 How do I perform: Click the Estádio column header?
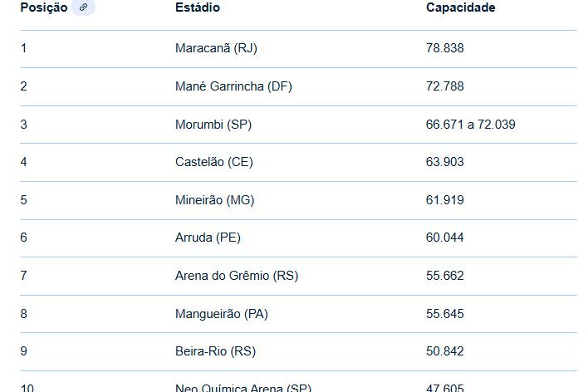pyautogui.click(x=198, y=7)
